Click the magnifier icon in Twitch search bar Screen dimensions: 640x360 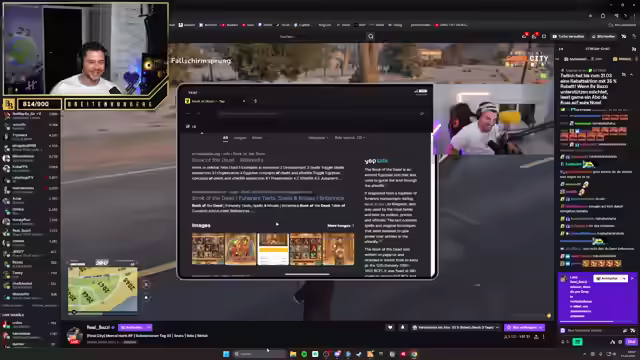371,36
